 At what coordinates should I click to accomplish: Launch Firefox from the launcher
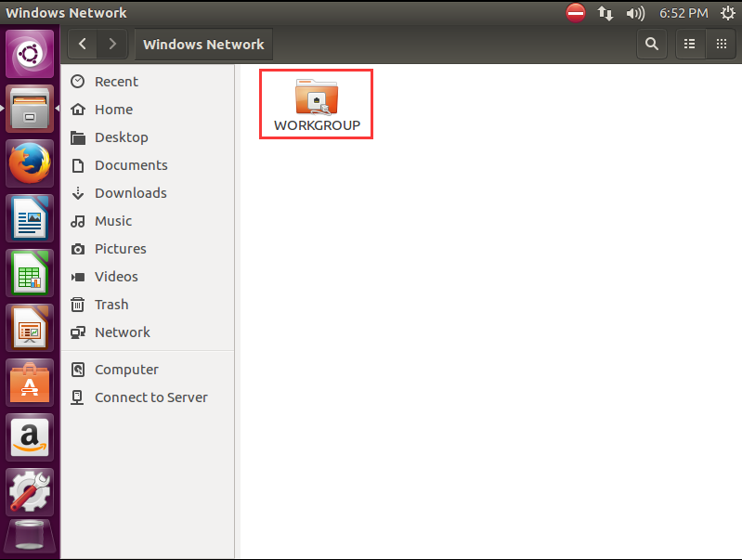[30, 163]
